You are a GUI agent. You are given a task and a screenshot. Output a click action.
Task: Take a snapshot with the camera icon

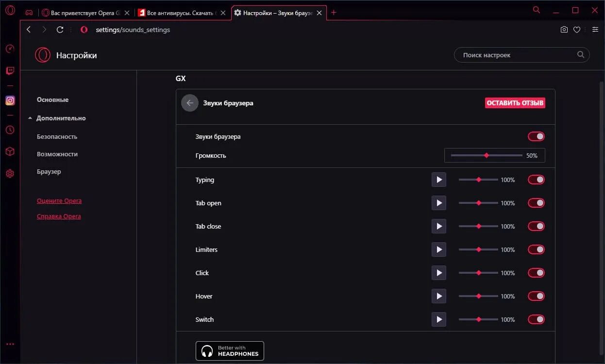click(x=564, y=30)
